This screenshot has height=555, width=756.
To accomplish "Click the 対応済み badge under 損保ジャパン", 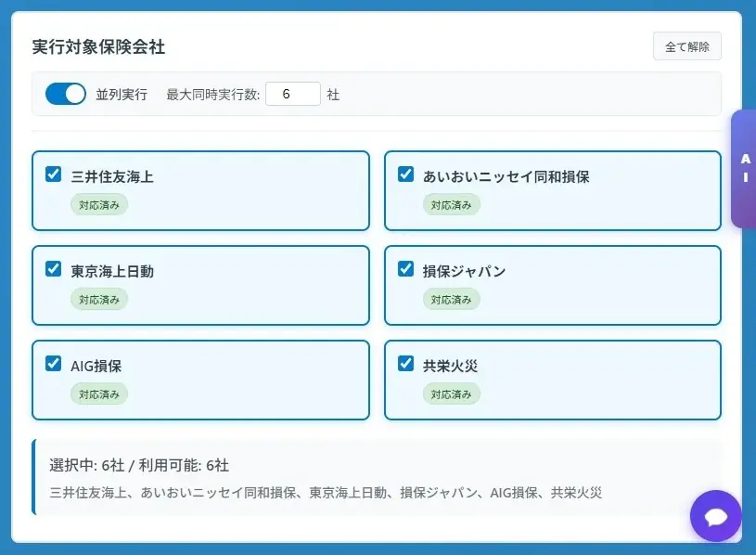I will click(452, 300).
